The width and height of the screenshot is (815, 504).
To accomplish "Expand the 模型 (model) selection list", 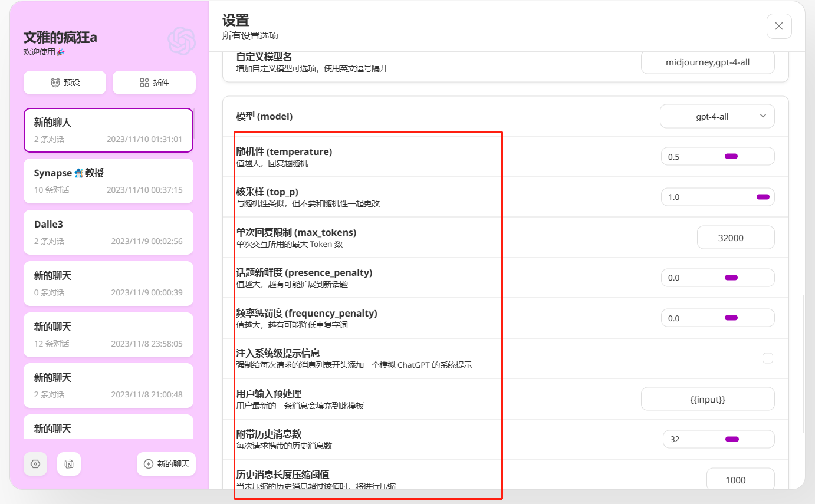I will tap(717, 116).
